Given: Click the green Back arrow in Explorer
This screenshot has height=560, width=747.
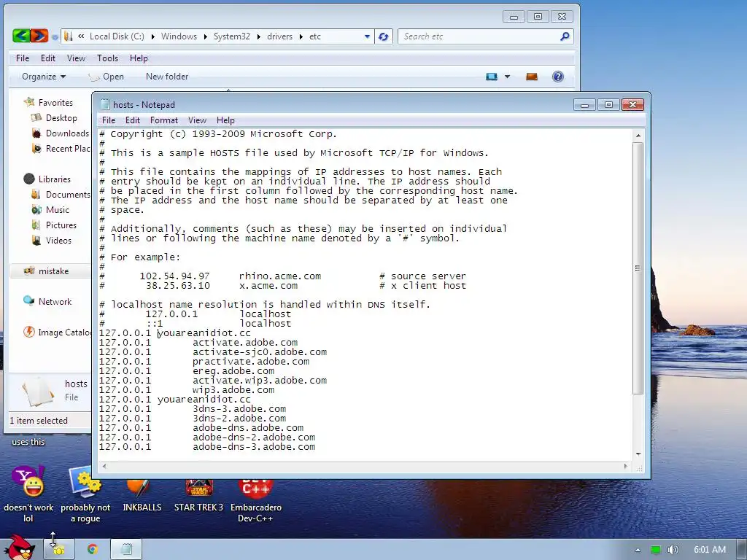Looking at the screenshot, I should coord(21,36).
